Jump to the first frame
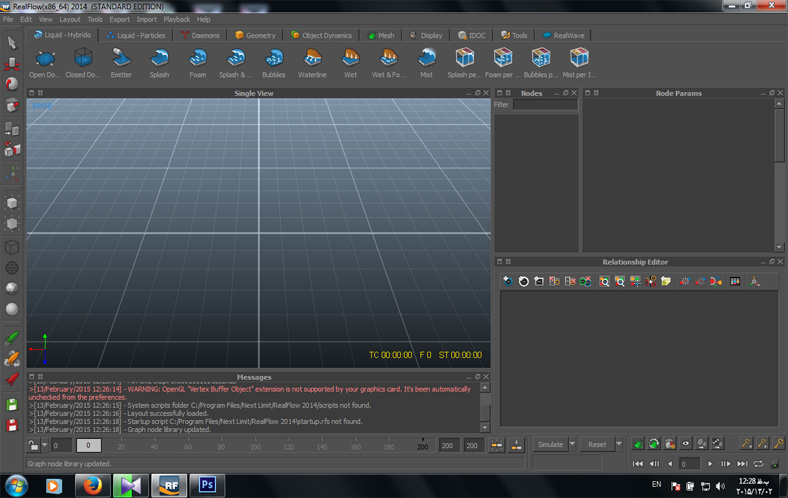Viewport: 788px width, 498px height. coord(637,464)
